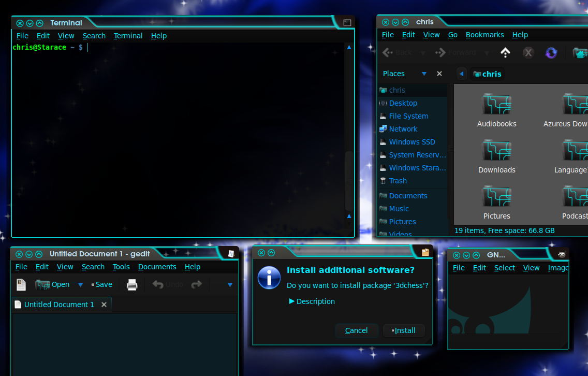Click the path bar left scroll arrow

pyautogui.click(x=462, y=74)
